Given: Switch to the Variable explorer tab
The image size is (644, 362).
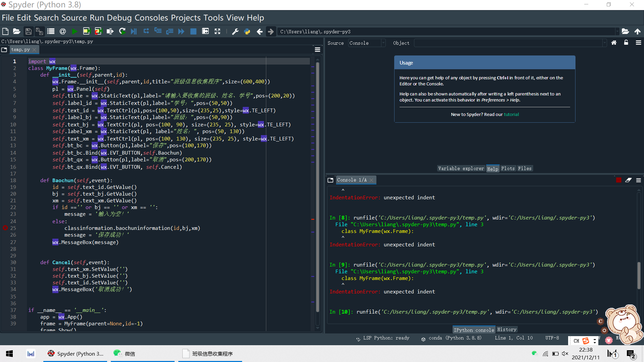Looking at the screenshot, I should coord(461,168).
